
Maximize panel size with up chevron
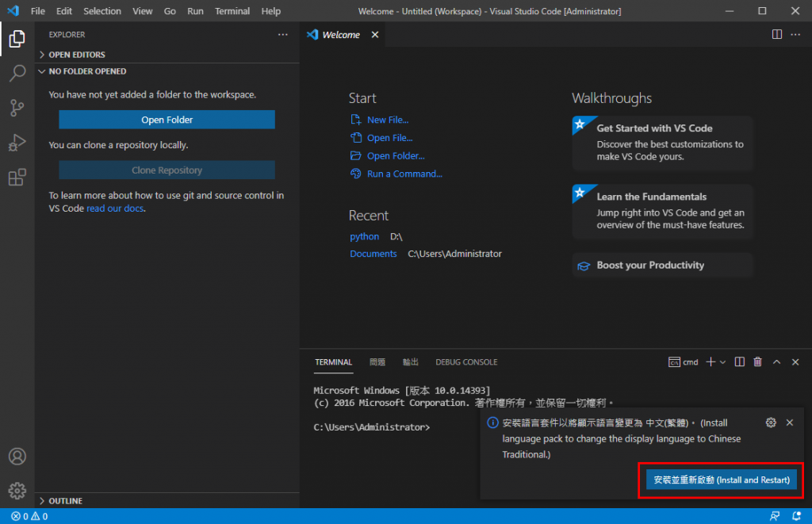click(777, 362)
